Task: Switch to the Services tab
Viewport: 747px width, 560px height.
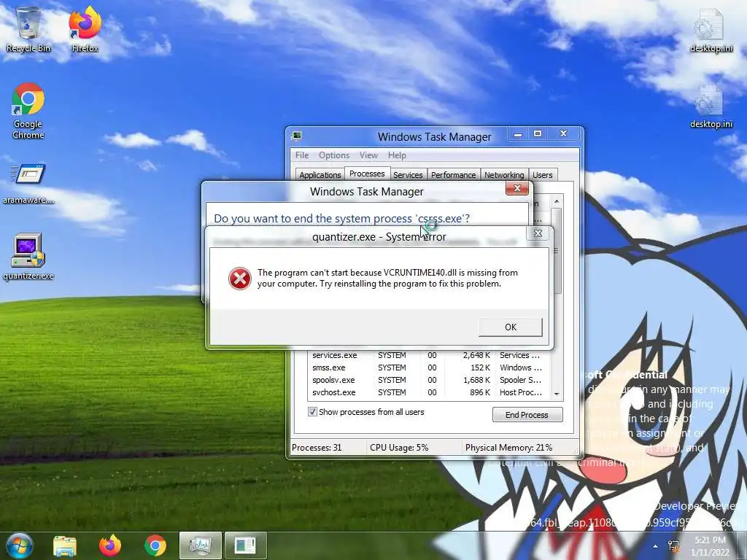Action: tap(408, 175)
